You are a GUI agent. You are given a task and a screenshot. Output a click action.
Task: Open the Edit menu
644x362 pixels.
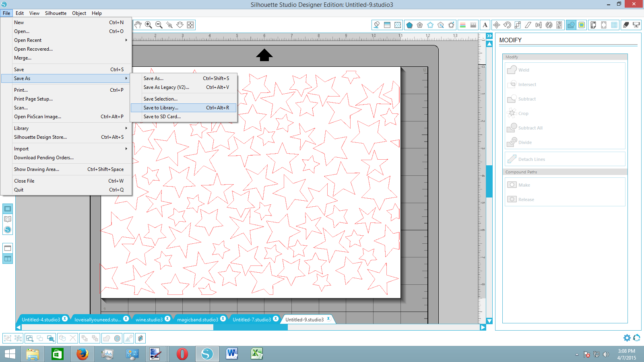[x=20, y=13]
